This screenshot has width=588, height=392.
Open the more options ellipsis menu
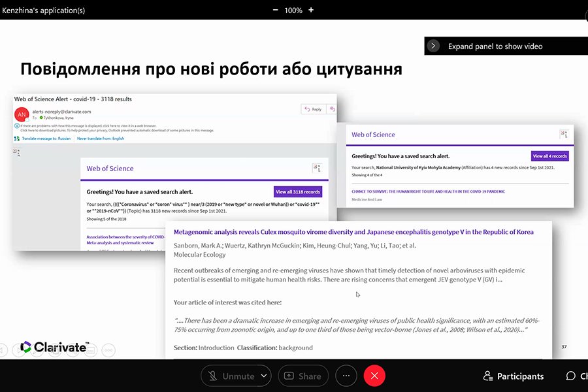click(346, 376)
